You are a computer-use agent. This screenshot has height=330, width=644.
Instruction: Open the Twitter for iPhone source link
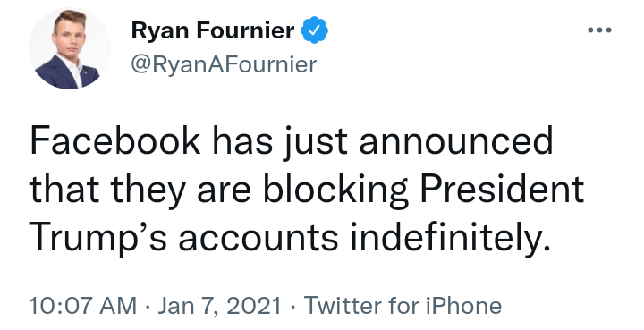coord(402,306)
